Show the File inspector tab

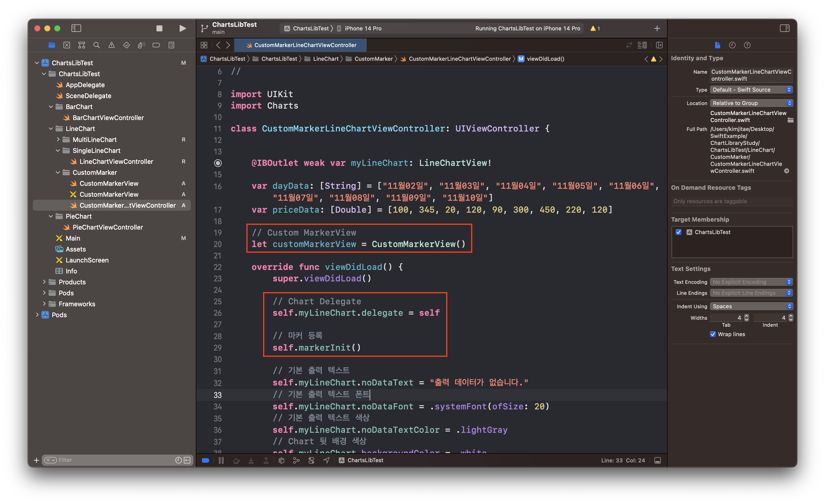717,45
